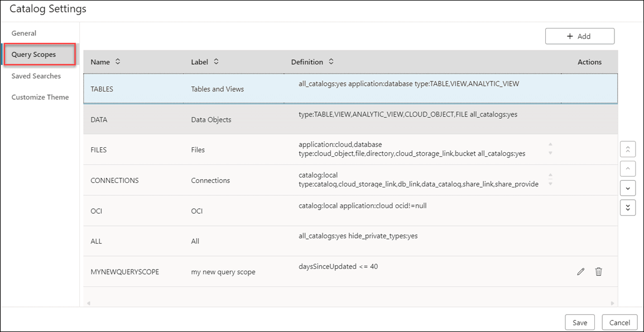Save the catalog settings
The width and height of the screenshot is (644, 332).
click(579, 322)
